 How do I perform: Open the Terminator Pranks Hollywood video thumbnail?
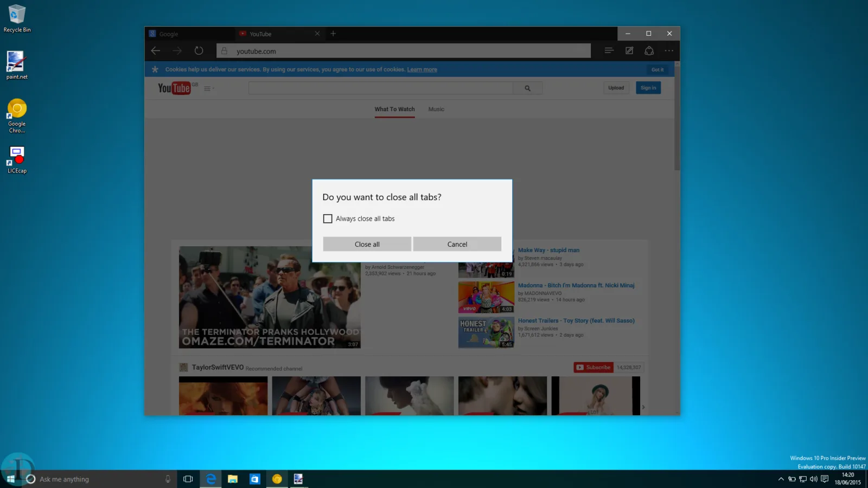click(270, 297)
